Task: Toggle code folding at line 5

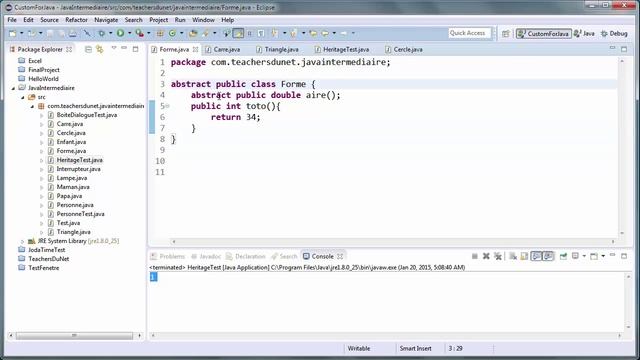Action: coord(167,106)
